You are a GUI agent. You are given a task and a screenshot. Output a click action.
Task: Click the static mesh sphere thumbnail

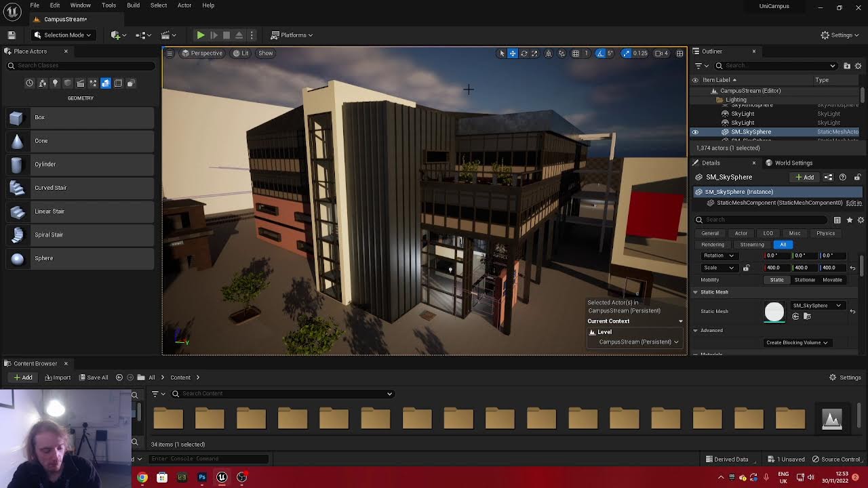[x=774, y=312]
